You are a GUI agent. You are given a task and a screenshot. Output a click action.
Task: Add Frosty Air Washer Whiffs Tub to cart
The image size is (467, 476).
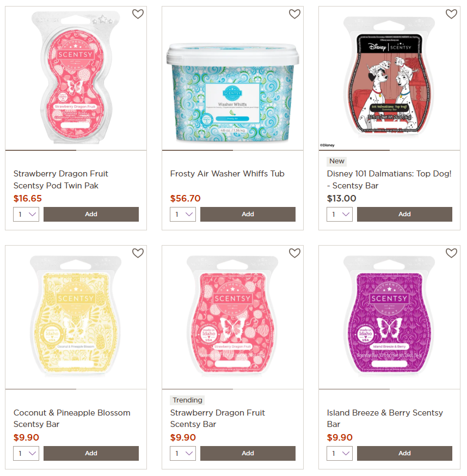[248, 215]
